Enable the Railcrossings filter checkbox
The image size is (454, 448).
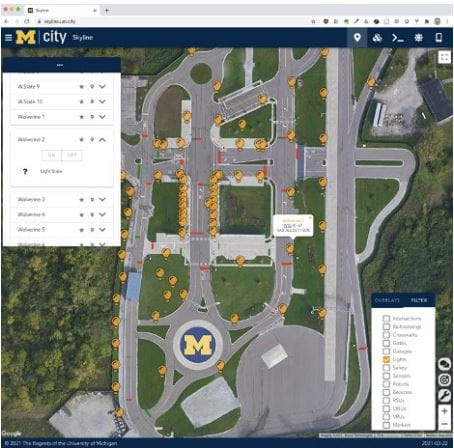coord(386,327)
